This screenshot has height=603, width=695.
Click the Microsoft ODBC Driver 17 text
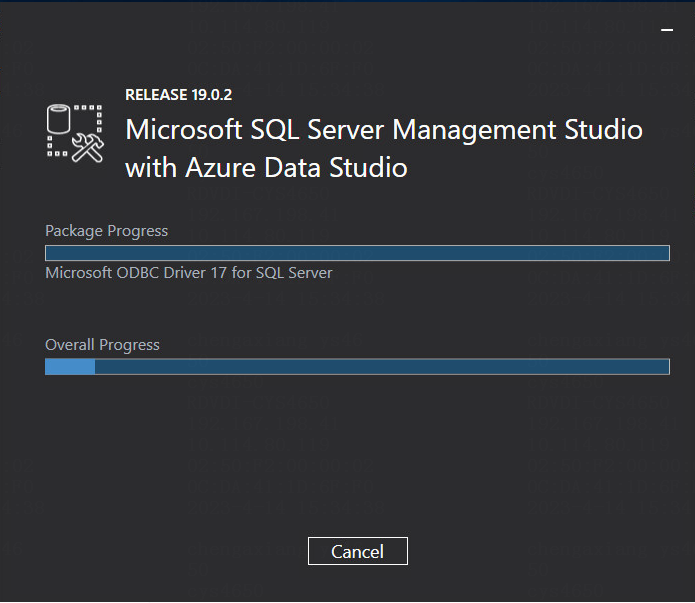pyautogui.click(x=189, y=273)
